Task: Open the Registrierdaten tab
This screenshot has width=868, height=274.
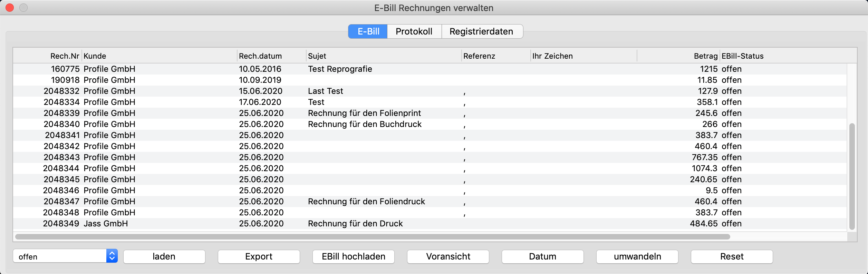Action: coord(481,31)
